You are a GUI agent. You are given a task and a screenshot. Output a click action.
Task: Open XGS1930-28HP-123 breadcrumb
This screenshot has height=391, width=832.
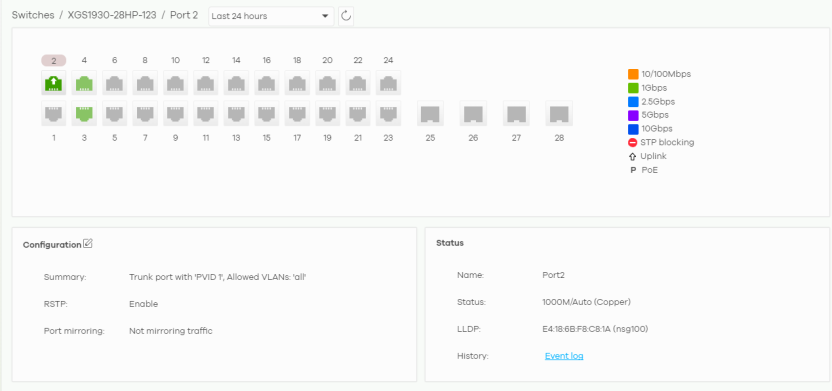coord(112,15)
